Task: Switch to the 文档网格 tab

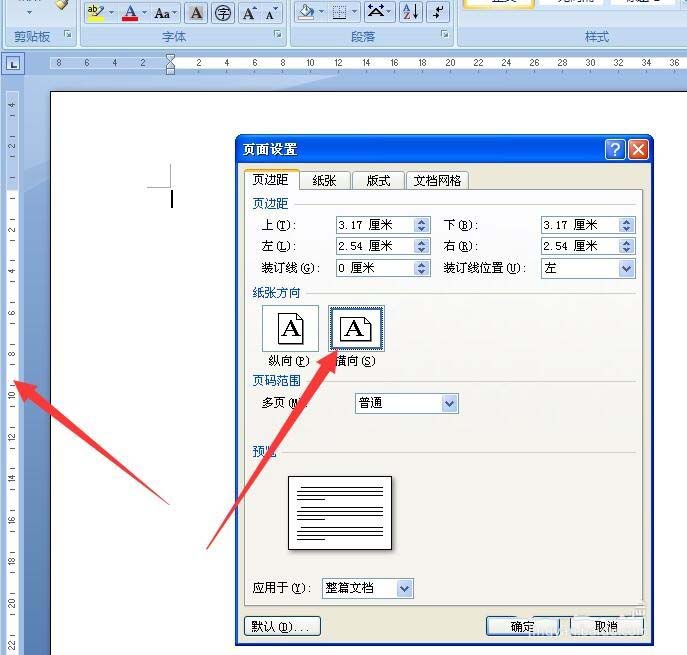Action: click(437, 181)
